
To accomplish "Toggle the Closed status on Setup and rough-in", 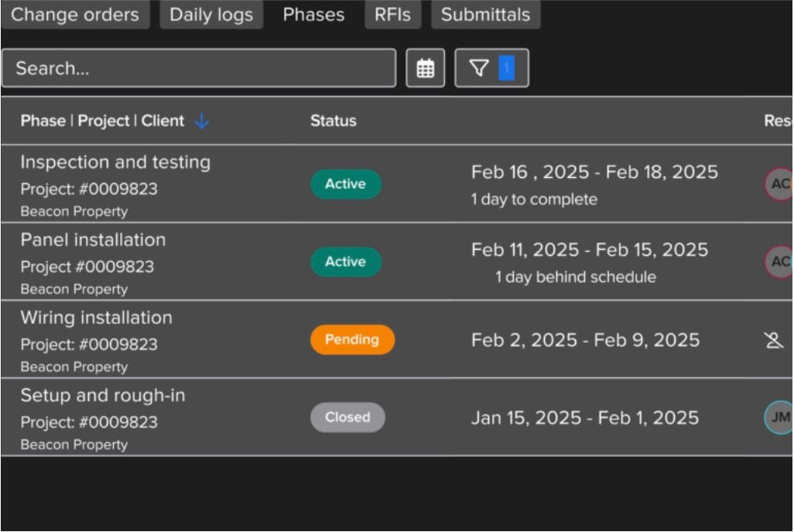I will tap(347, 418).
